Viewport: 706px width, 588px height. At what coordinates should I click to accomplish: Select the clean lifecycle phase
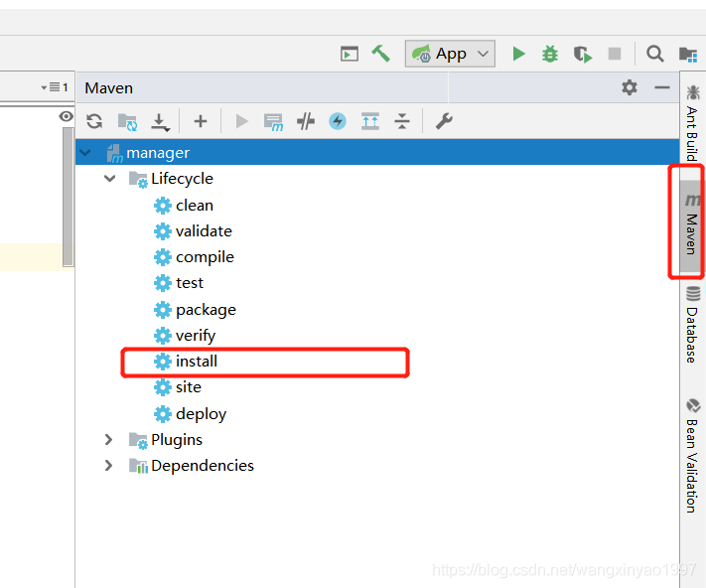[x=184, y=206]
